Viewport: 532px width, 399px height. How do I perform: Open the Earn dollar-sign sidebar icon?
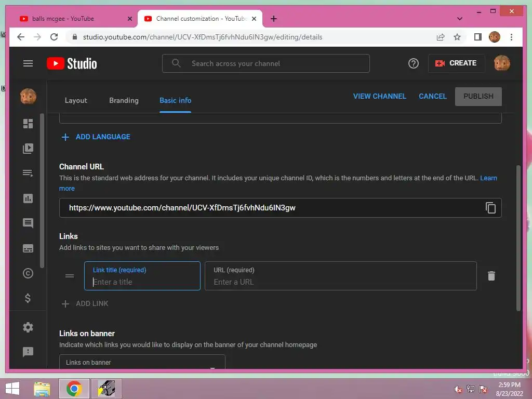click(28, 298)
